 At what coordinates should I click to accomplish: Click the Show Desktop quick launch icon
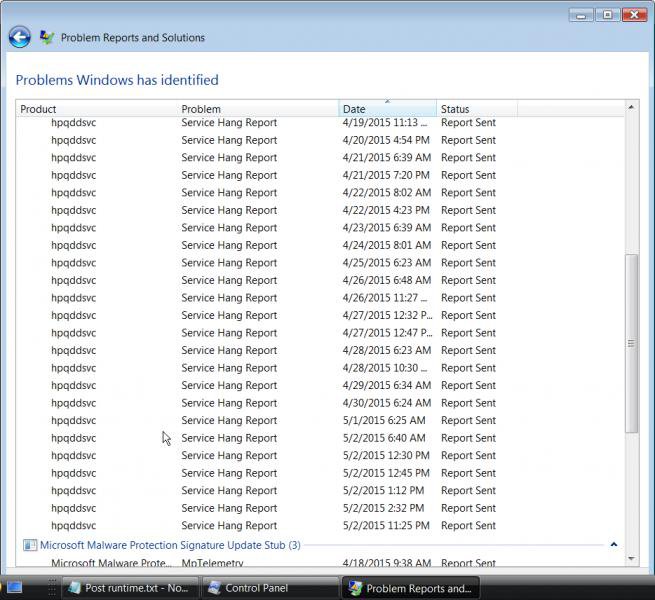click(x=15, y=588)
